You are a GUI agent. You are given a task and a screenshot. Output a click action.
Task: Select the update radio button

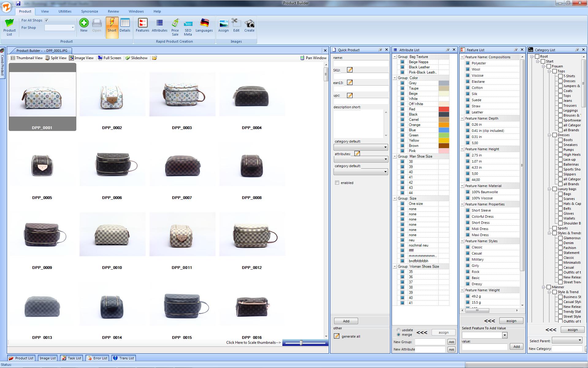(399, 330)
